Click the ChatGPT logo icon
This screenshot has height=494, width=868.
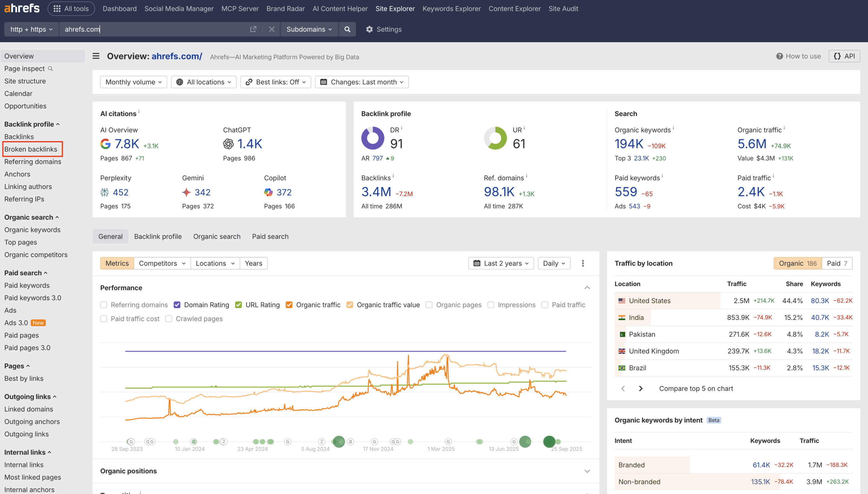[x=228, y=144]
